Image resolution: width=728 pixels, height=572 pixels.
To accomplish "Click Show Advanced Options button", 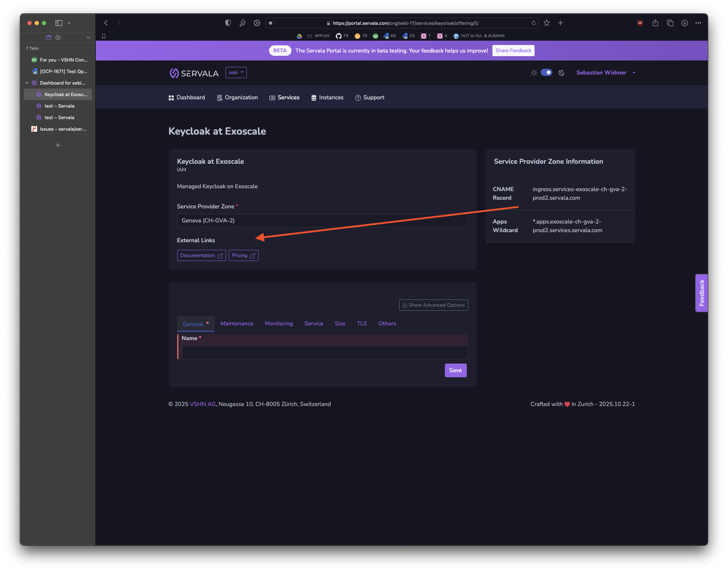I will click(433, 305).
